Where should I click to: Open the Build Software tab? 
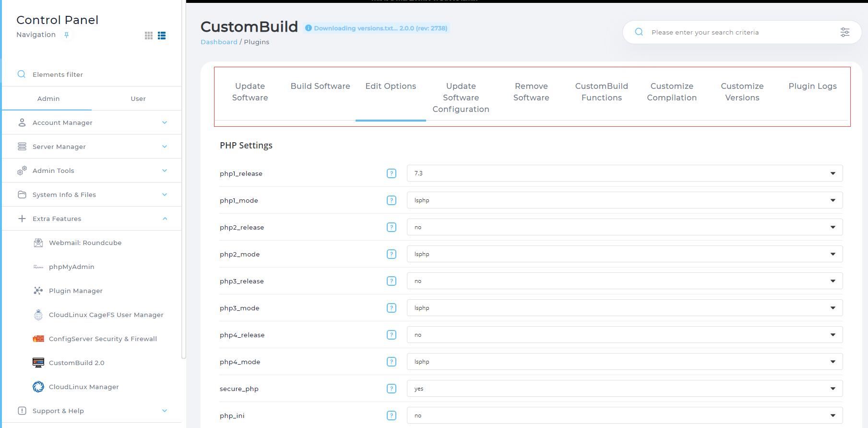click(x=321, y=86)
